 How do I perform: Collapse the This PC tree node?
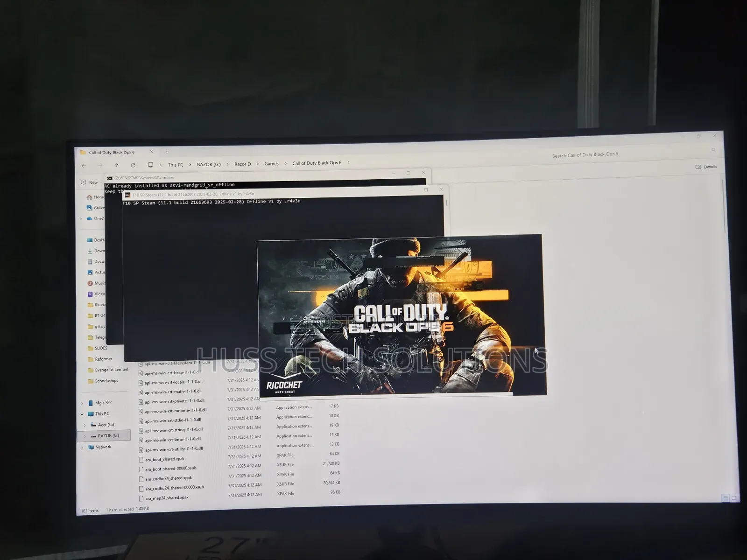(82, 414)
